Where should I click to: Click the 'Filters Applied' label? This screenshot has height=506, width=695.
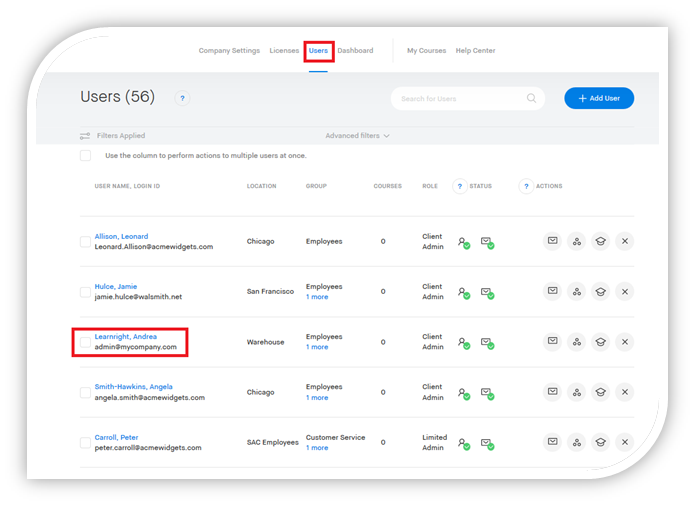pyautogui.click(x=121, y=136)
